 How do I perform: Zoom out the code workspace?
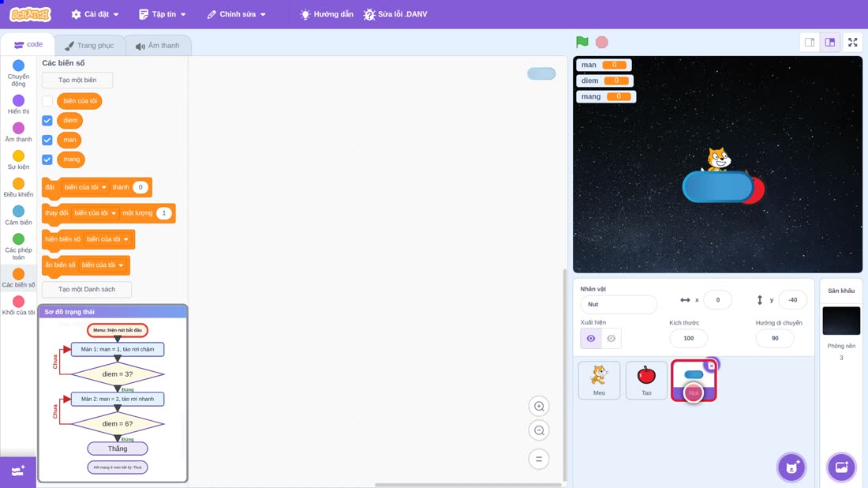[x=539, y=430]
